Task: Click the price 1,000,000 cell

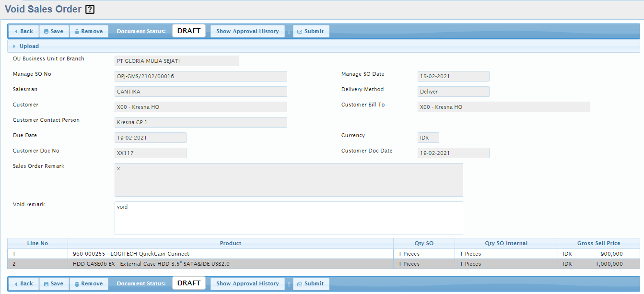Action: (599, 264)
